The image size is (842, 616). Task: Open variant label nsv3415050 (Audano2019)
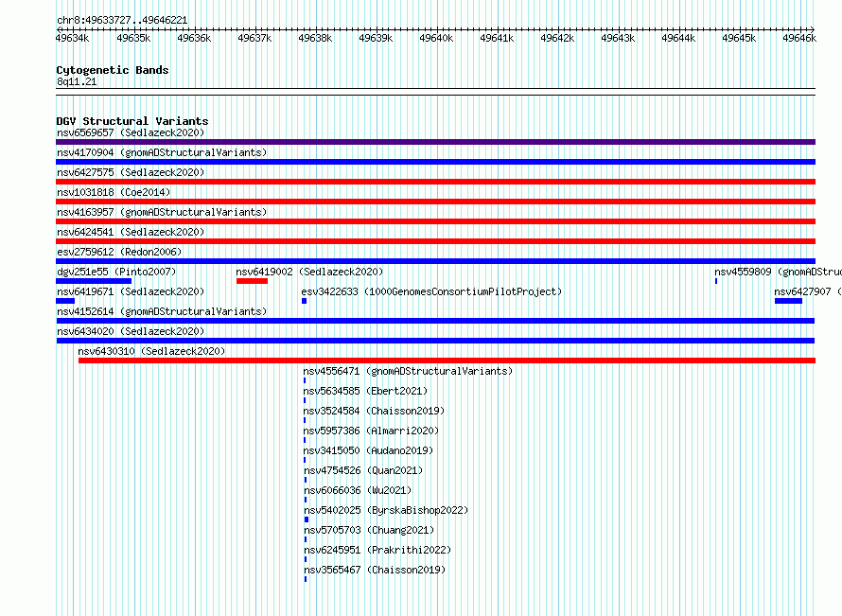[x=368, y=450]
